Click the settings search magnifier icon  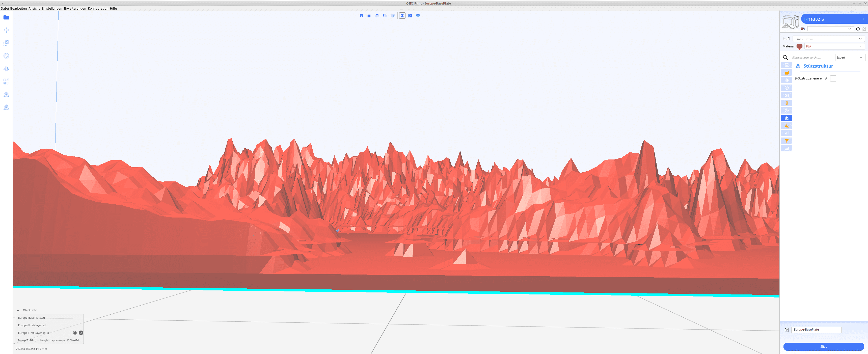(x=785, y=58)
